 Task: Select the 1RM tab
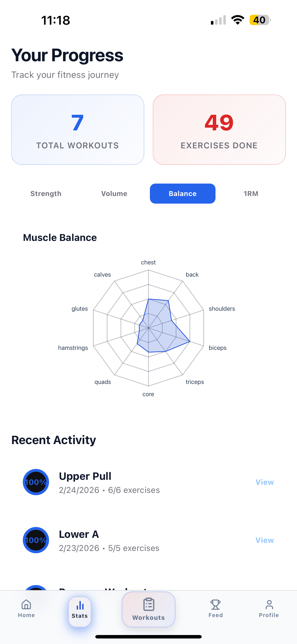pos(251,193)
